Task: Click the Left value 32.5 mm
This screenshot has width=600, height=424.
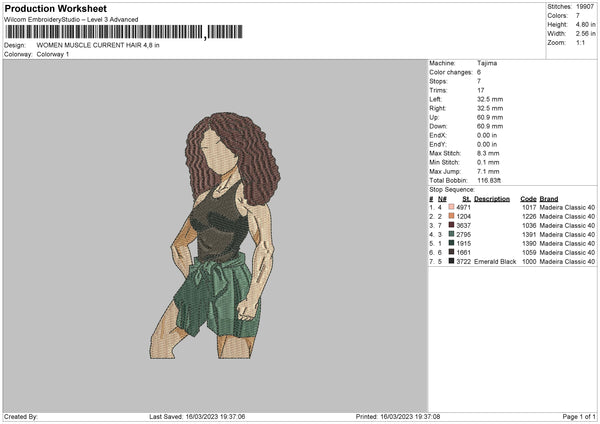Action: click(x=490, y=99)
